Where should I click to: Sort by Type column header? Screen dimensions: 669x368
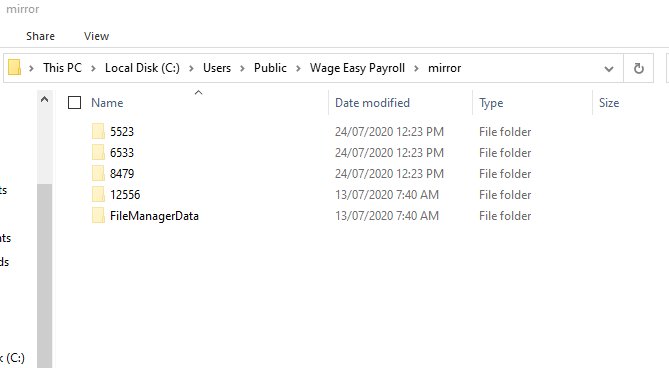tap(491, 103)
